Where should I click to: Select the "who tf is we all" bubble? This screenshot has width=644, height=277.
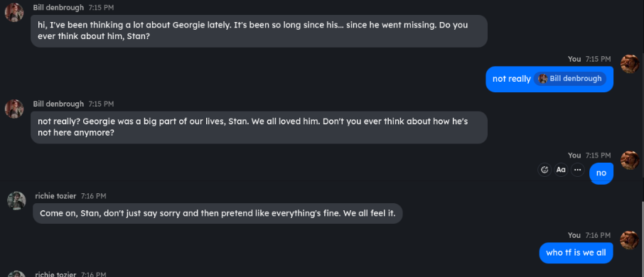[576, 253]
